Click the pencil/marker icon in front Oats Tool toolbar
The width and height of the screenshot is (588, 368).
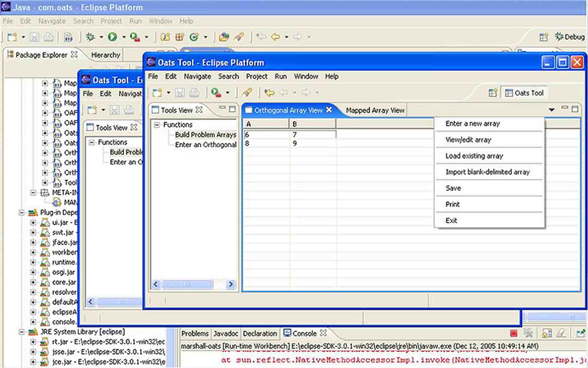click(x=247, y=93)
